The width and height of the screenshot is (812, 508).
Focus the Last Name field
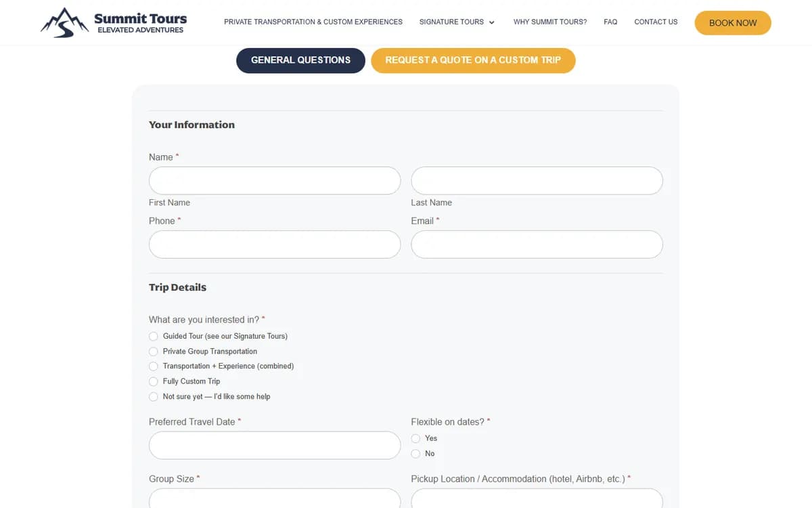point(537,181)
